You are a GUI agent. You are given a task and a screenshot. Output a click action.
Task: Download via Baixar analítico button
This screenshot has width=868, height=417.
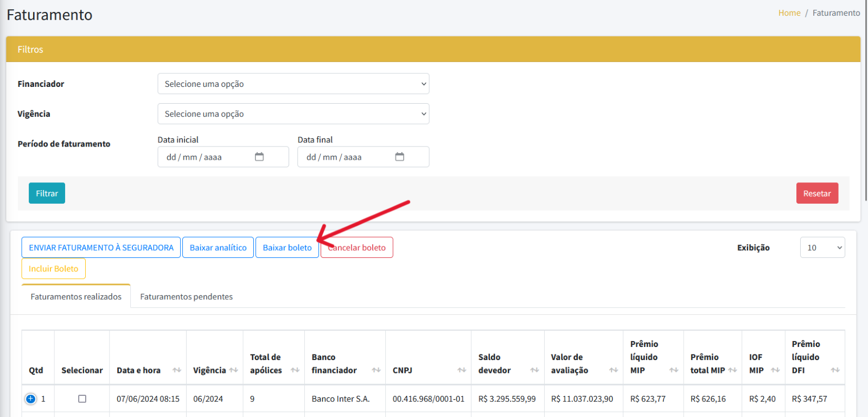218,248
